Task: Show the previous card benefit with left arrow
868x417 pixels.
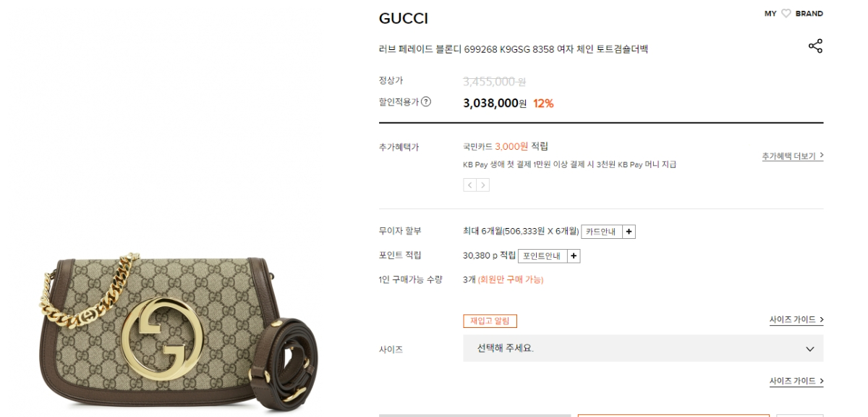Action: pyautogui.click(x=469, y=185)
